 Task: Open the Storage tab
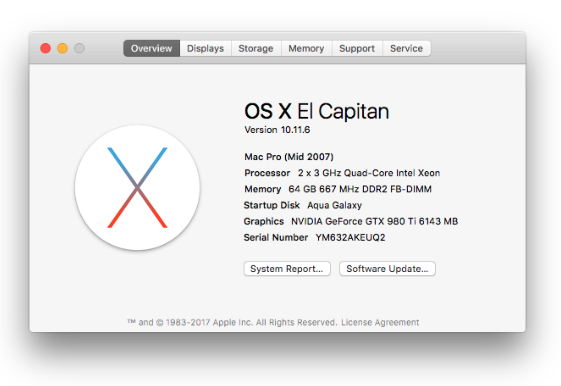pos(256,48)
